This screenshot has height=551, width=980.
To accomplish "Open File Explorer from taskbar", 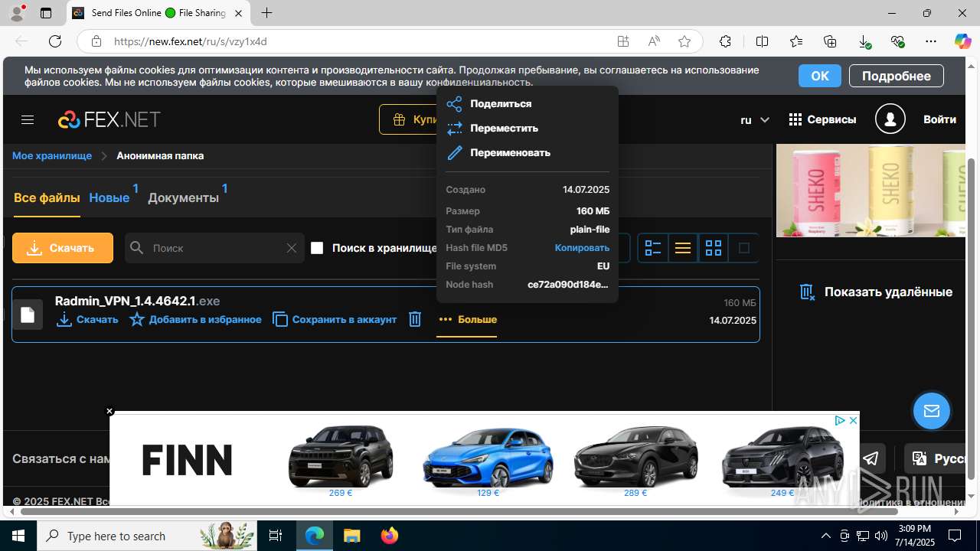I will tap(351, 536).
